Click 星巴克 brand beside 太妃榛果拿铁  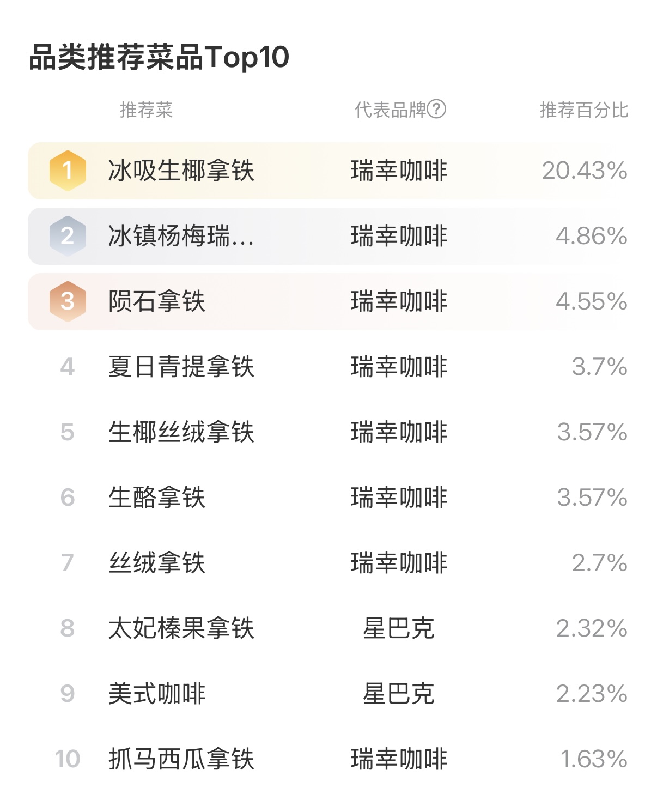[x=399, y=628]
